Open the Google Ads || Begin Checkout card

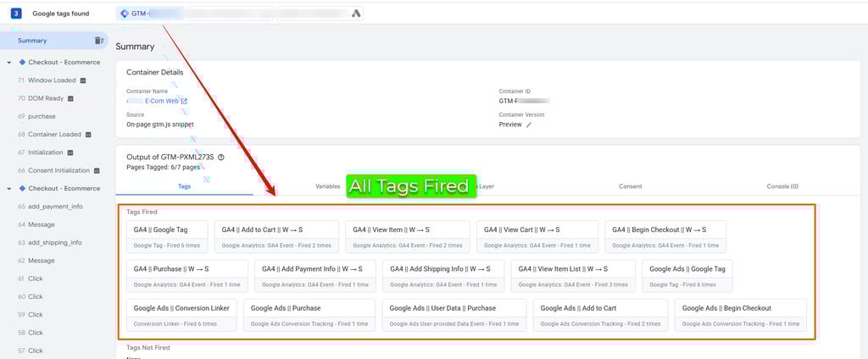(741, 315)
